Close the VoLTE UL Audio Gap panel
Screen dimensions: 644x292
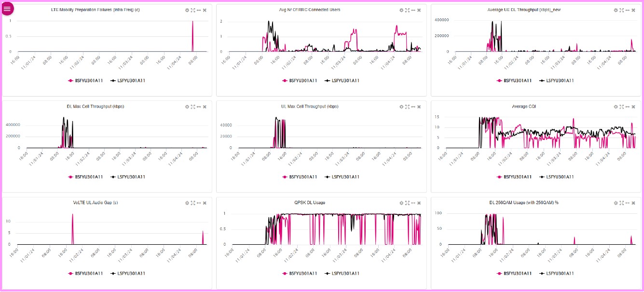pos(205,203)
